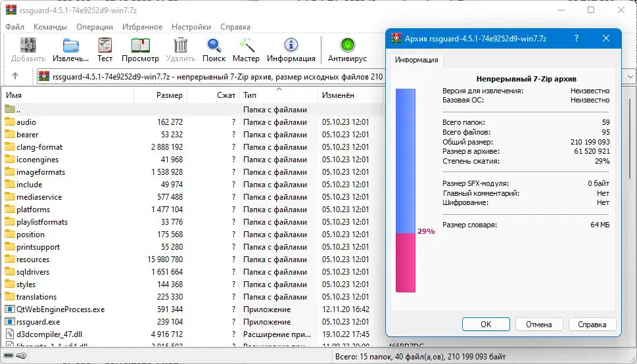This screenshot has width=637, height=364.
Task: Select the printsupport folder row
Action: pyautogui.click(x=193, y=246)
